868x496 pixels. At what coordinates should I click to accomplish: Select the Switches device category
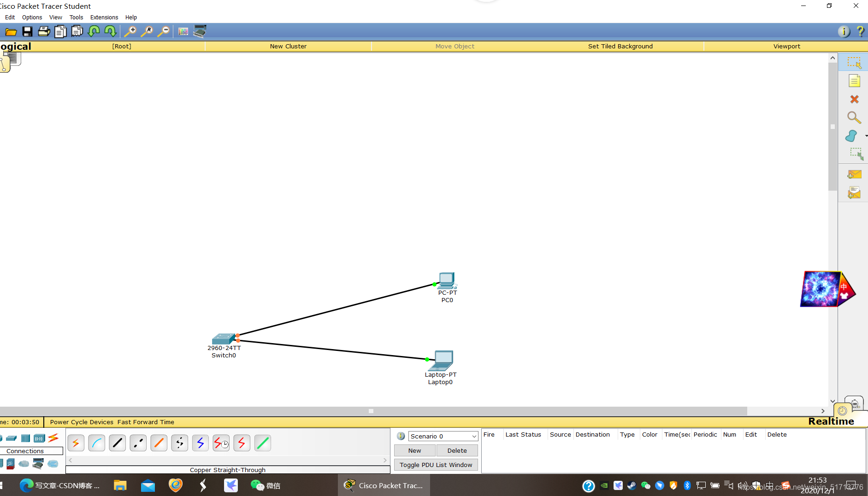pos(12,438)
